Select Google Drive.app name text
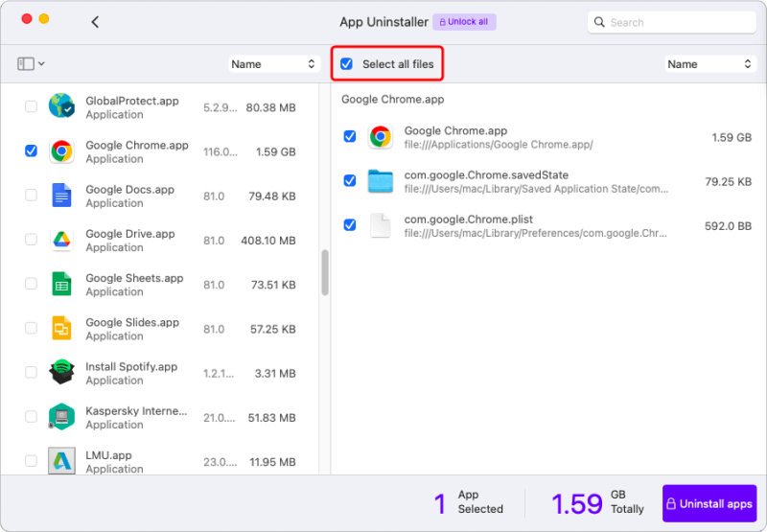767x532 pixels. tap(130, 234)
